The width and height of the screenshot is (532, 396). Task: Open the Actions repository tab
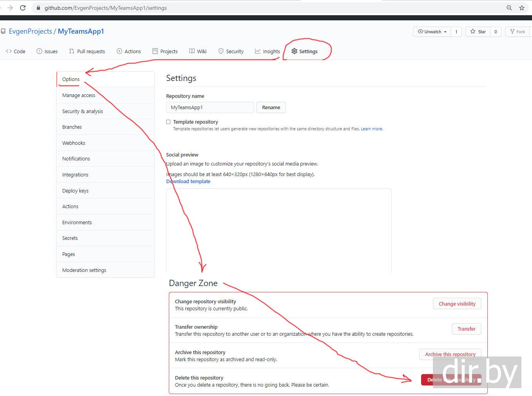(129, 51)
